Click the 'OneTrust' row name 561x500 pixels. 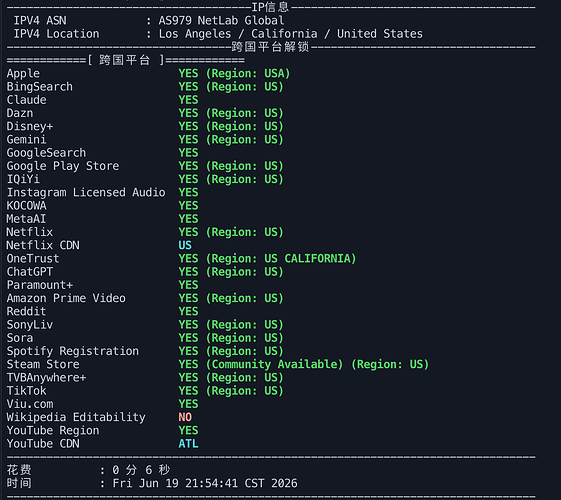[x=33, y=259]
